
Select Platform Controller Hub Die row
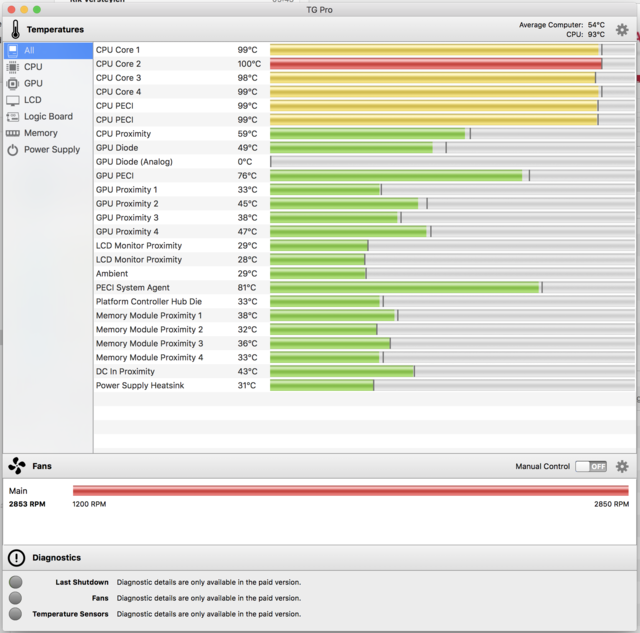[364, 302]
